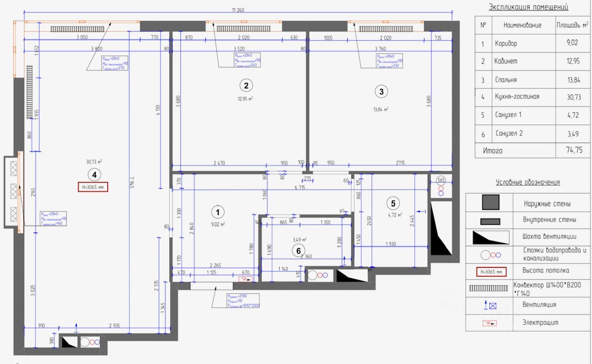
Task: Click room number 6 circle marker
Action: [298, 250]
